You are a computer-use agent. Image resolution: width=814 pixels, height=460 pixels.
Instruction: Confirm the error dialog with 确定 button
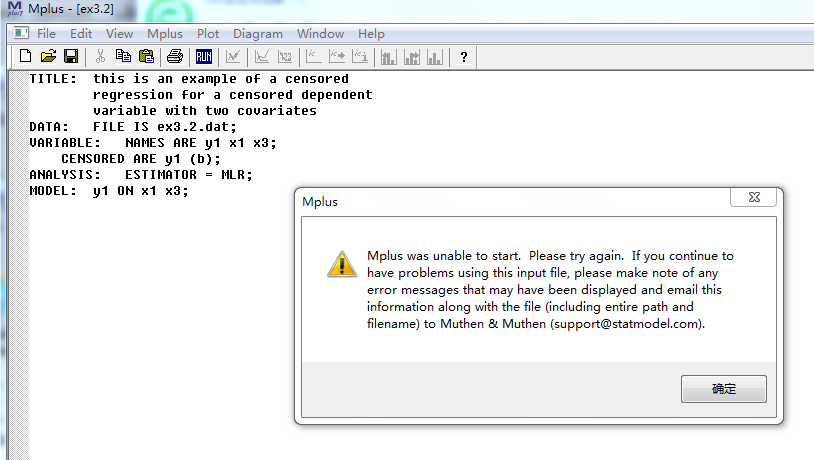coord(724,389)
